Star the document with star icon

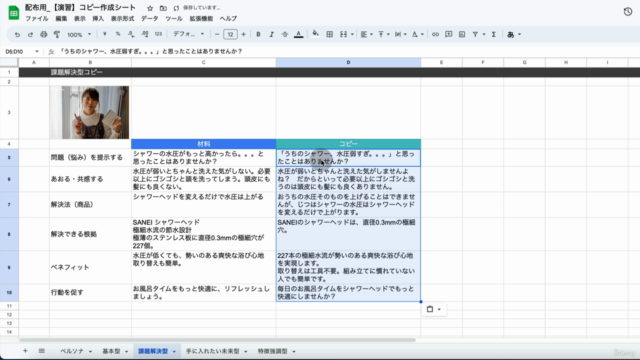[150, 8]
